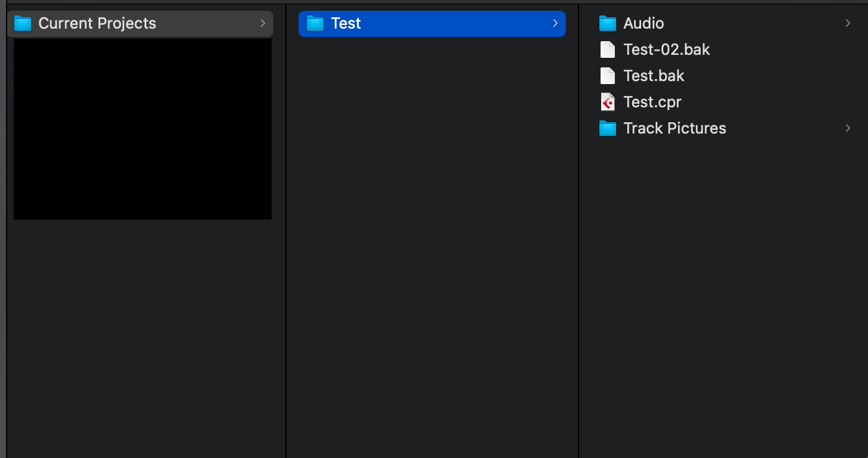Click the Cubase Test.cpr project icon
This screenshot has height=458, width=868.
[607, 102]
